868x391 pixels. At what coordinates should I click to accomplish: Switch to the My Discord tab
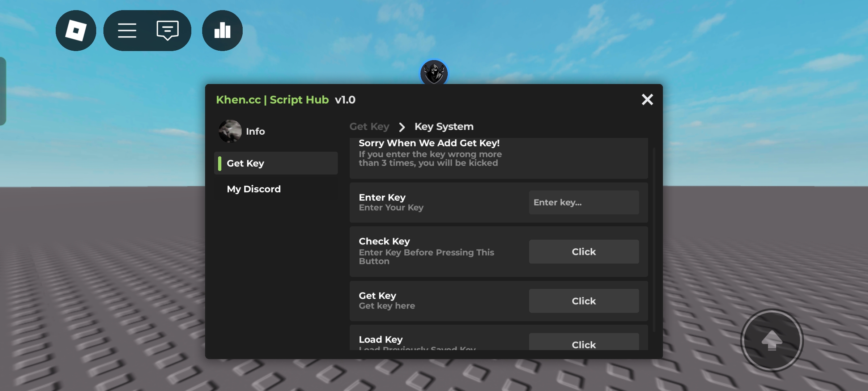click(276, 189)
